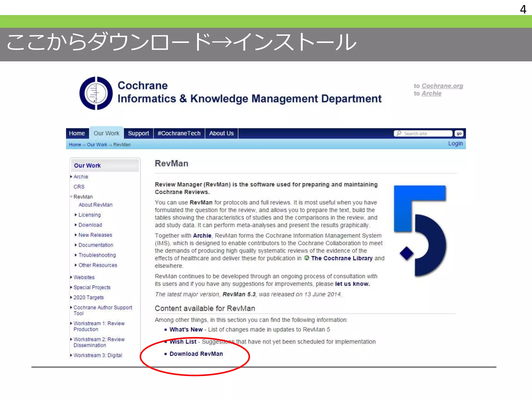Image resolution: width=532 pixels, height=399 pixels.
Task: Open the What's New link
Action: point(186,329)
